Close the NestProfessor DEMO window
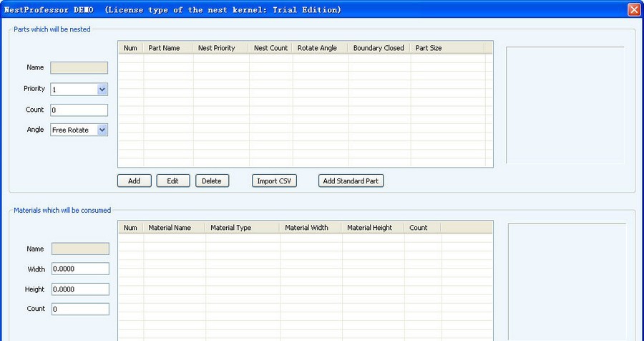Screen dimensions: 644x341 (633, 10)
